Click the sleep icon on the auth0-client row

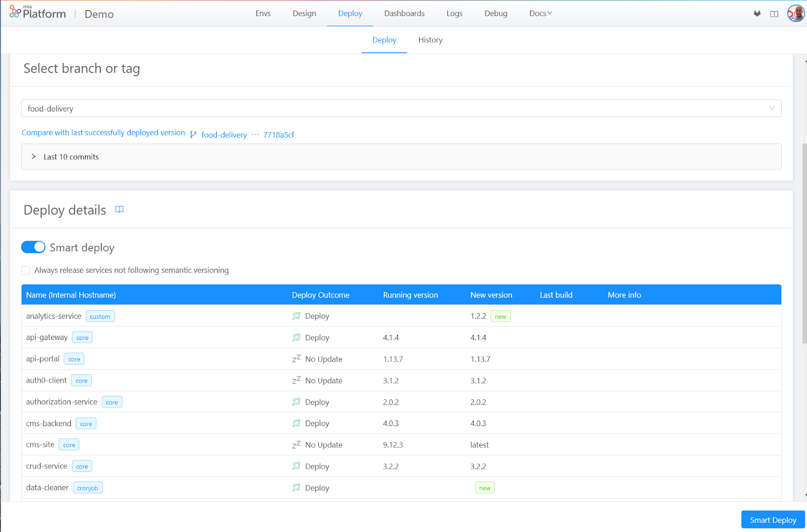click(296, 380)
